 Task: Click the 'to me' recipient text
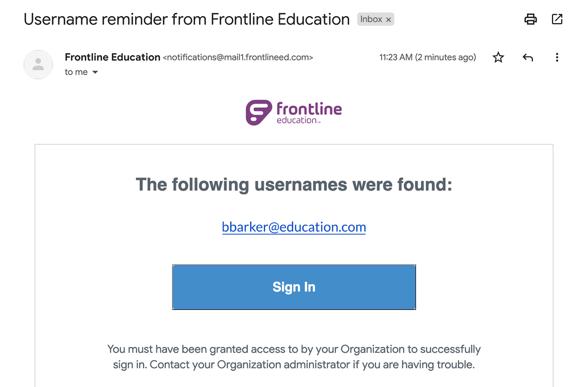click(76, 72)
